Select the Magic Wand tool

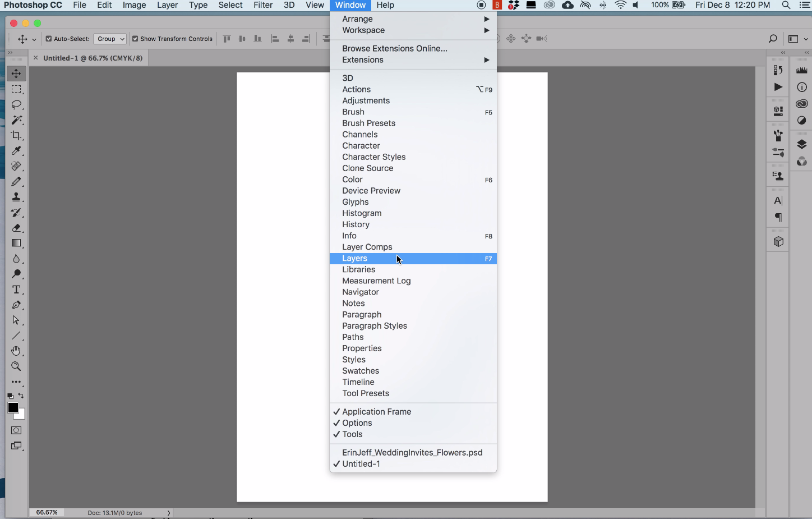[x=16, y=120]
